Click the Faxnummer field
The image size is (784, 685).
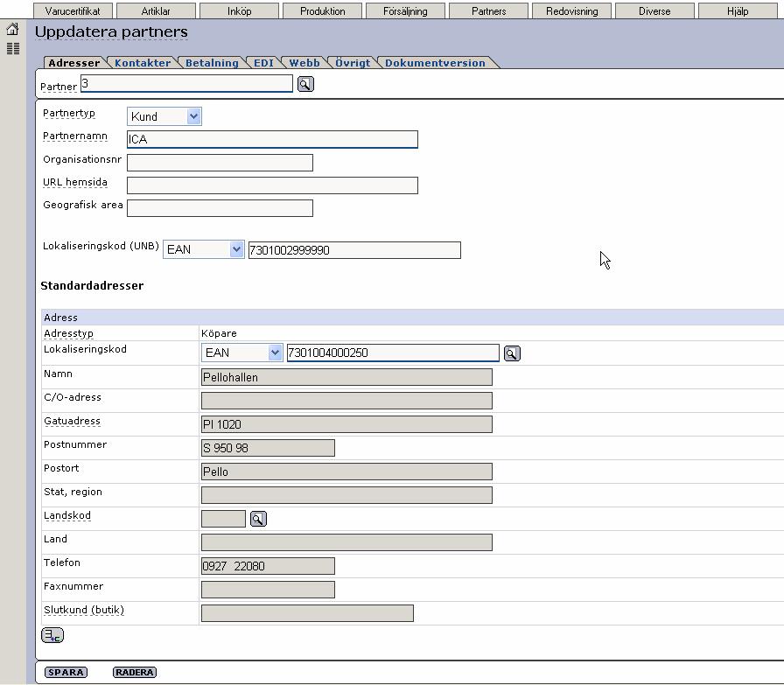268,590
